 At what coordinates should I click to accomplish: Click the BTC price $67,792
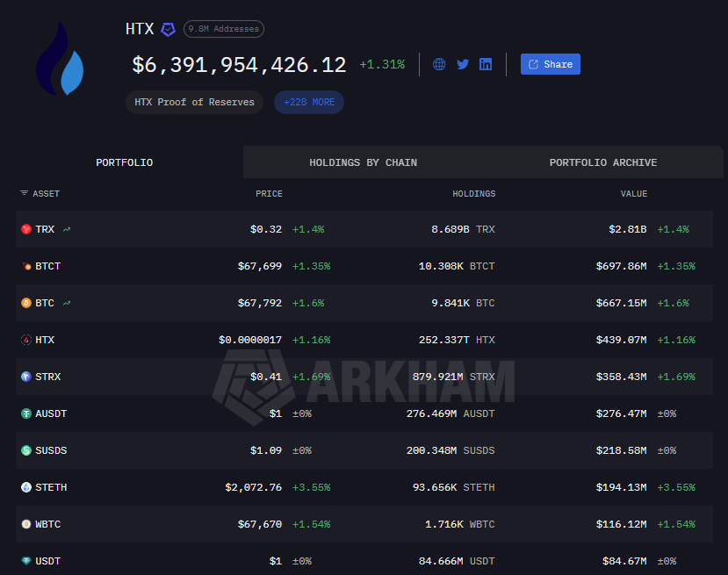[x=260, y=303]
